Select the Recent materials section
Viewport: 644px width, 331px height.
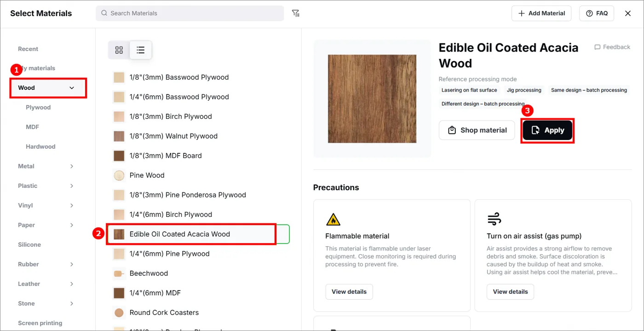click(x=28, y=49)
